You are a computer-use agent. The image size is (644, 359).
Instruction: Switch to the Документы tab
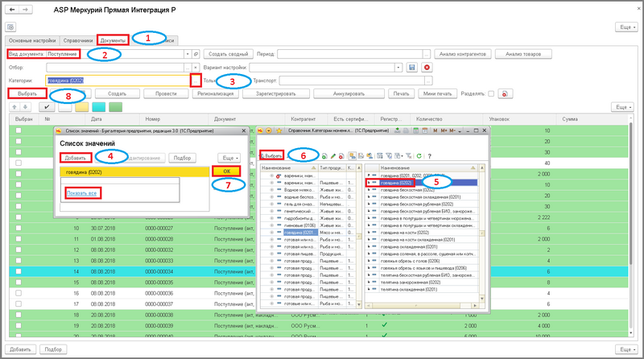click(113, 41)
